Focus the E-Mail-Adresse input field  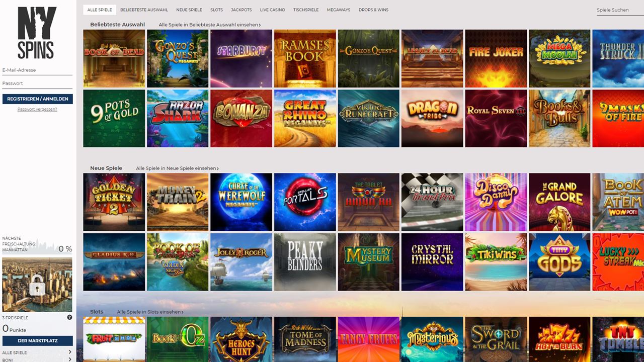tap(37, 70)
